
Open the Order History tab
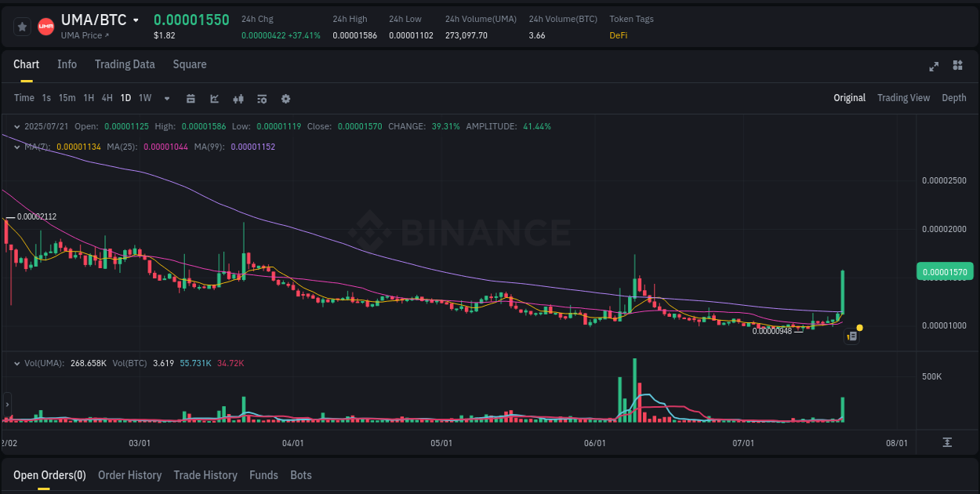coord(129,475)
